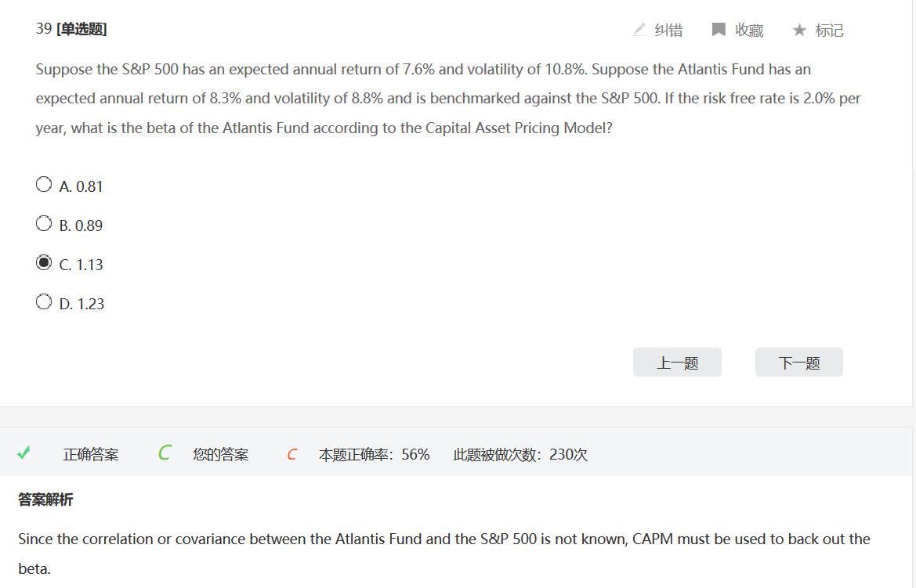The height and width of the screenshot is (588, 916).
Task: Click the 答案解析 heading
Action: [45, 500]
